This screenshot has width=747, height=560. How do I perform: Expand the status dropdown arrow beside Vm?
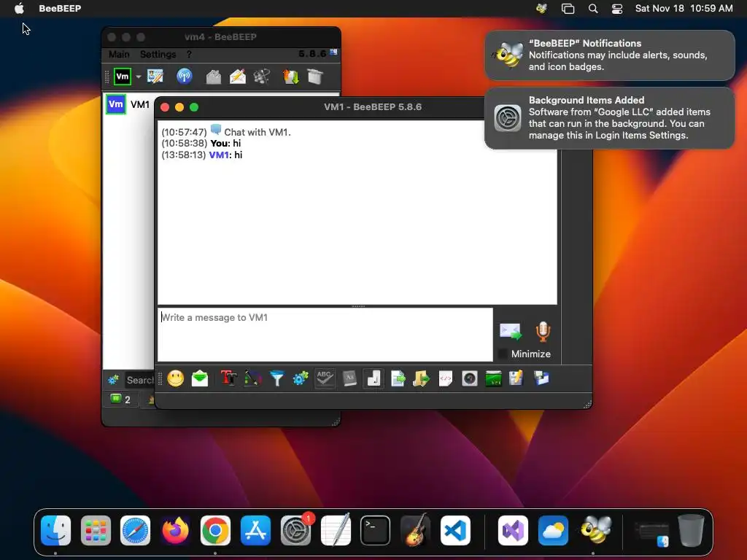pyautogui.click(x=139, y=77)
